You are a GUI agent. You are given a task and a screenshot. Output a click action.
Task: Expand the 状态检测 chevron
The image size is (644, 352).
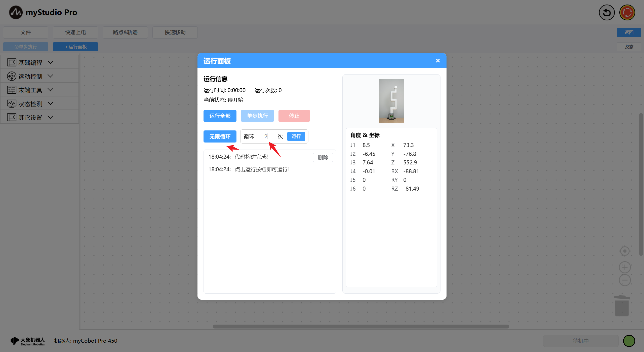(x=50, y=103)
